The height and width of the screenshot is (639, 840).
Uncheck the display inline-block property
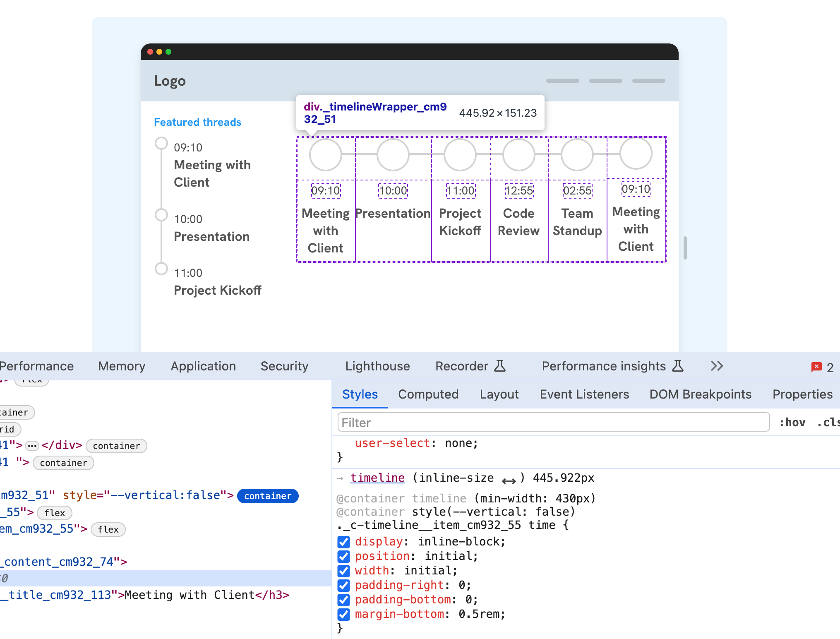343,542
